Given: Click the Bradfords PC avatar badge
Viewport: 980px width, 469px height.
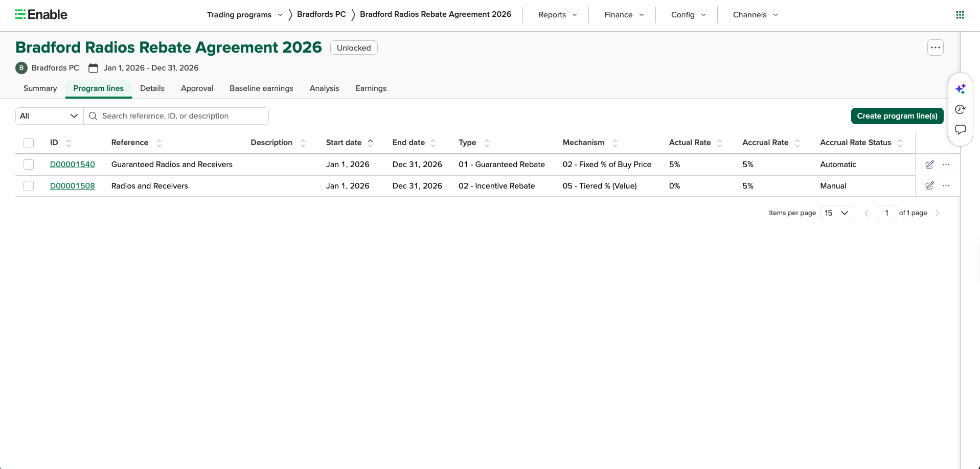Looking at the screenshot, I should (x=21, y=68).
